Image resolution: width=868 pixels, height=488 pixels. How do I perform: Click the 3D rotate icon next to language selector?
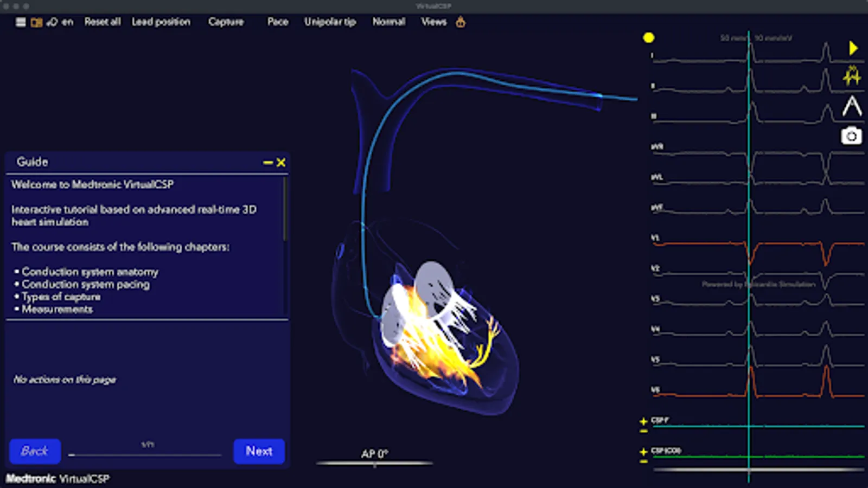(53, 22)
